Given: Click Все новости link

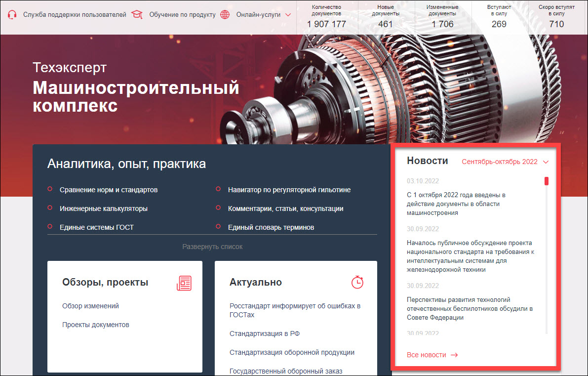Looking at the screenshot, I should pos(427,355).
